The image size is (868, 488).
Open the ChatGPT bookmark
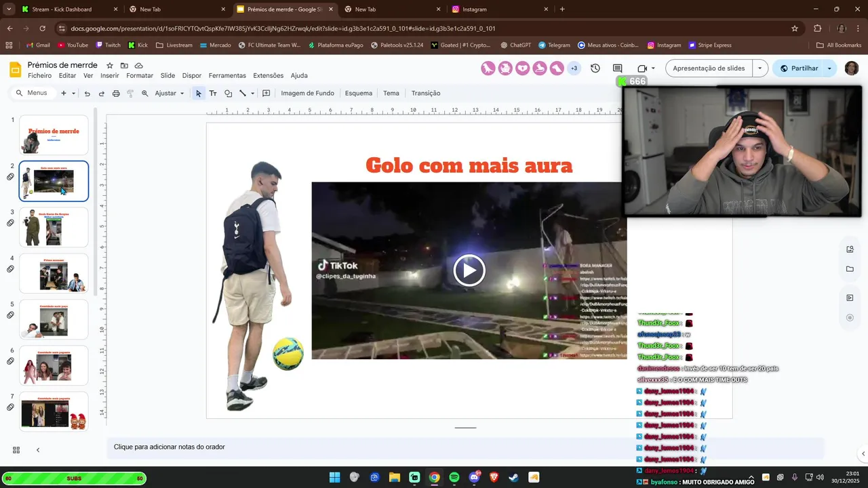[515, 45]
